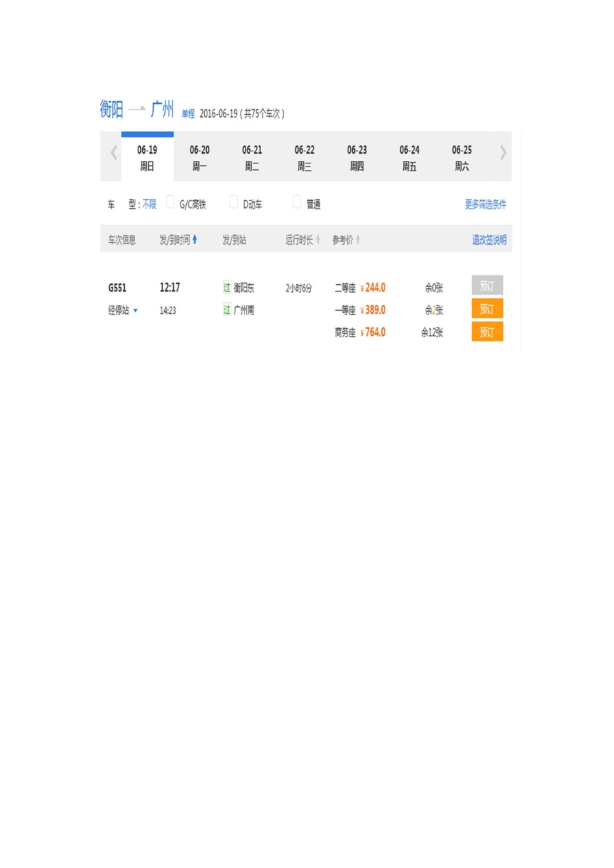Go to next dates with right arrow
The width and height of the screenshot is (614, 868).
coord(503,153)
